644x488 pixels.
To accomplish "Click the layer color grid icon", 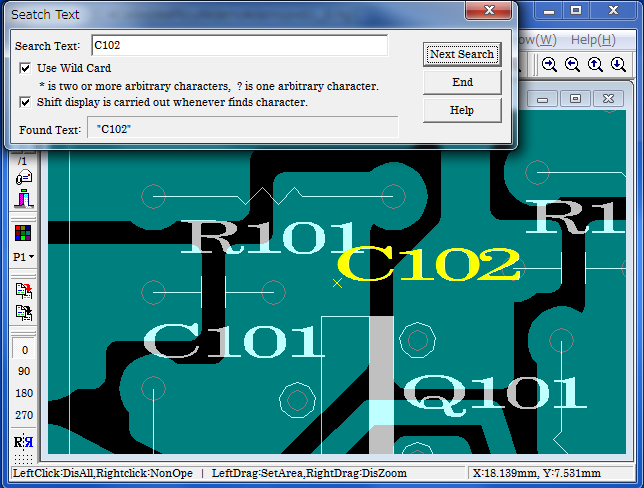I will (x=24, y=233).
